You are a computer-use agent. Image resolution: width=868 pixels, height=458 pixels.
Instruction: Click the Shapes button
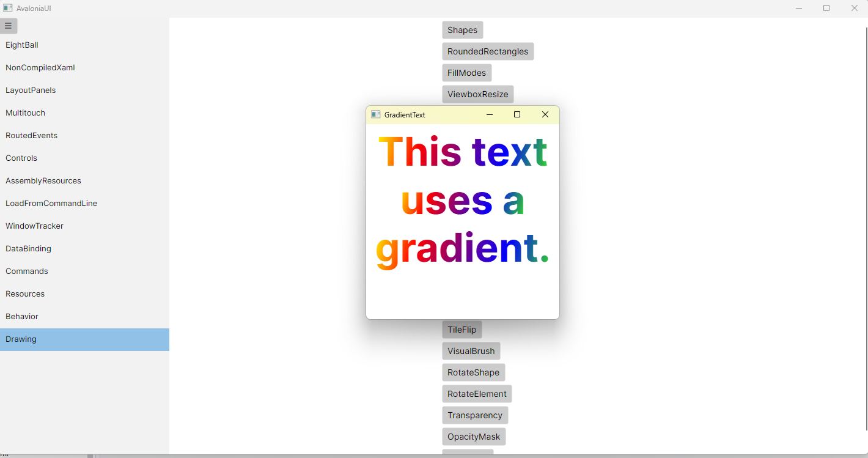(463, 30)
